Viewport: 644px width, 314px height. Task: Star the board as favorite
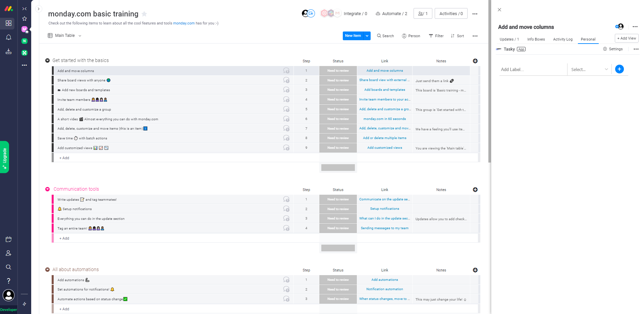(x=144, y=14)
